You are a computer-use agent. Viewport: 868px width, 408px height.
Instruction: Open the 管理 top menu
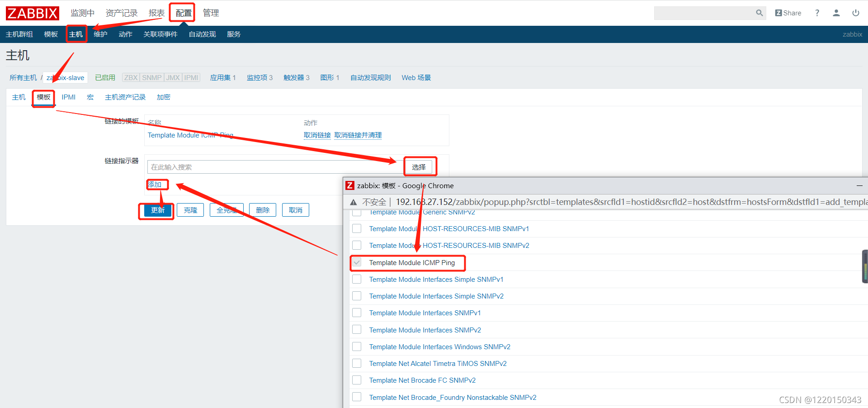click(x=211, y=13)
